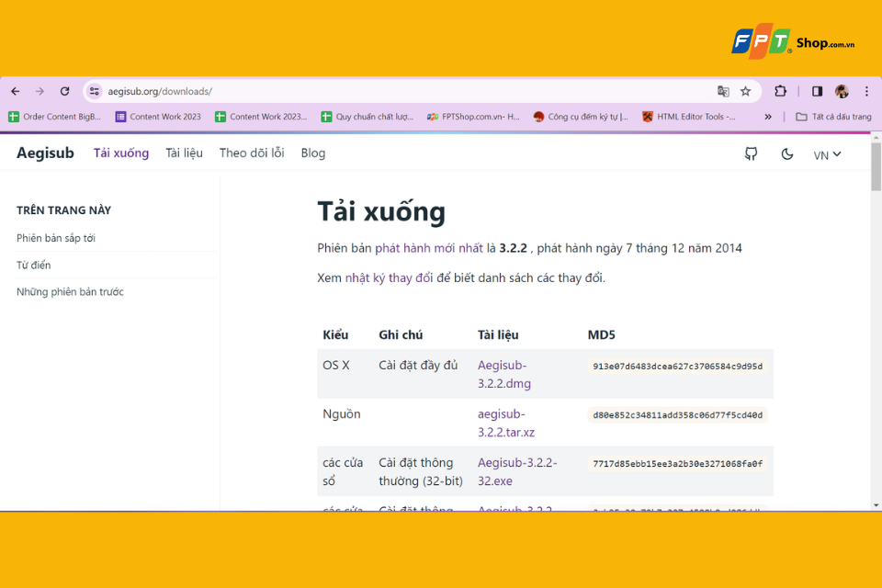882x588 pixels.
Task: Click the TRÊN TRANG NÀY sidebar heading
Action: tap(63, 210)
